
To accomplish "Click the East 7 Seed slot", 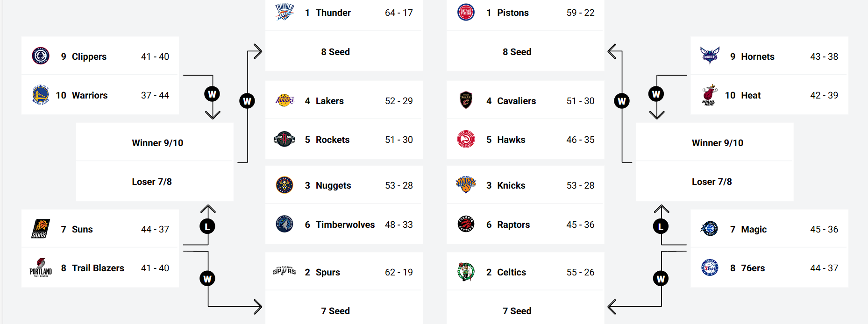I will point(517,311).
